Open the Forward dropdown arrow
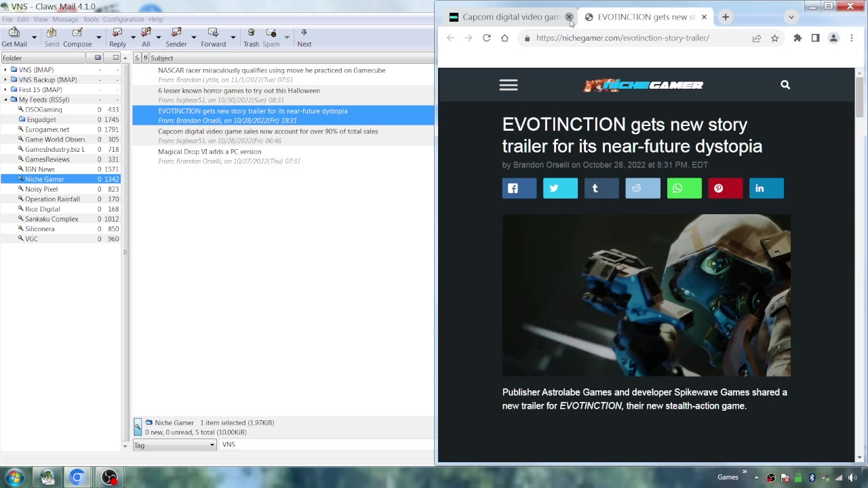The width and height of the screenshot is (868, 488). click(x=233, y=37)
